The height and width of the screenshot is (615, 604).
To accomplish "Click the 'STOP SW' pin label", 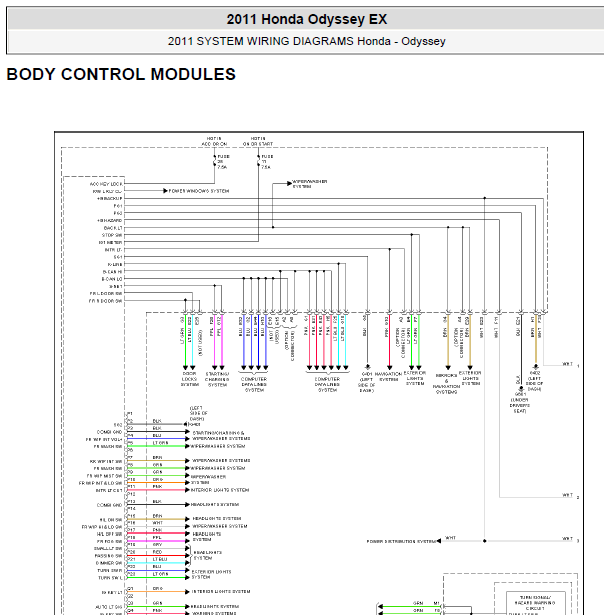I will pos(112,235).
